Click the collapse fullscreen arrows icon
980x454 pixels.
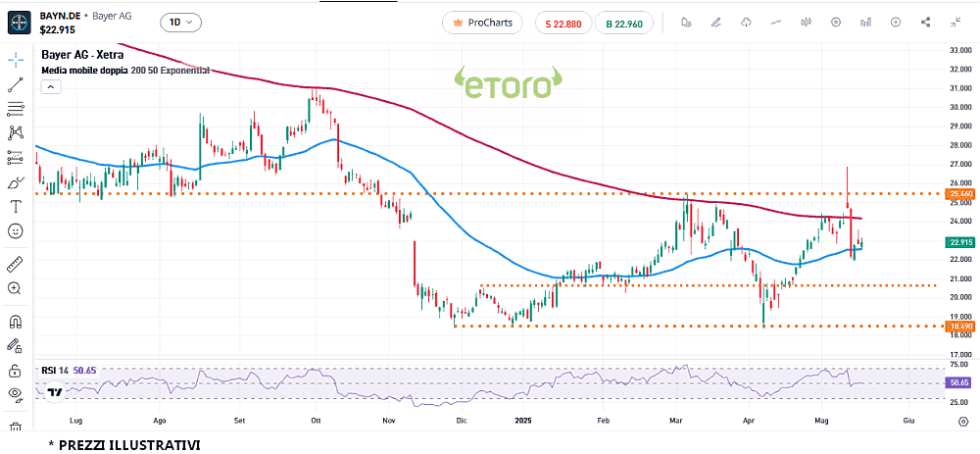click(x=955, y=23)
